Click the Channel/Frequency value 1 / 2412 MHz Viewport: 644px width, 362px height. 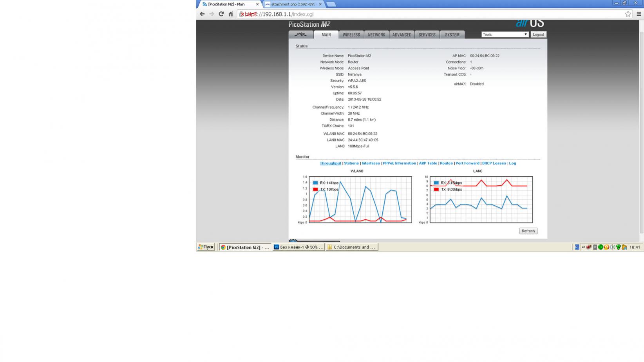(358, 107)
